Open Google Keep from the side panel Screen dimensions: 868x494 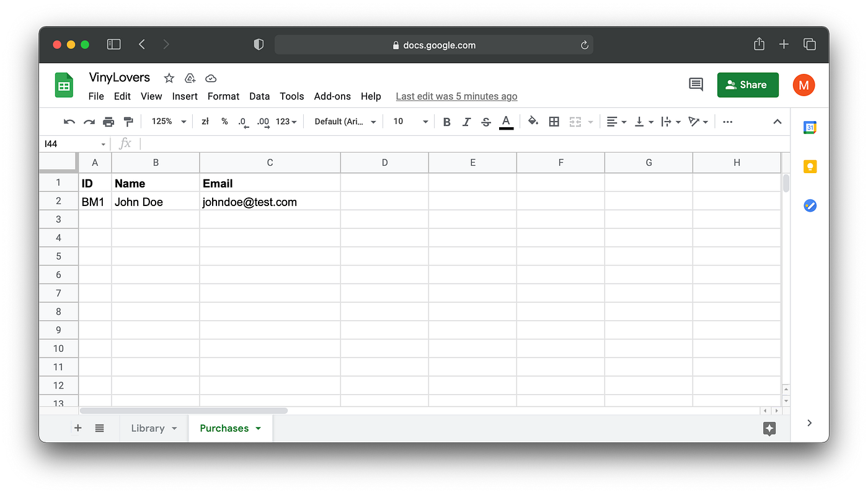810,166
